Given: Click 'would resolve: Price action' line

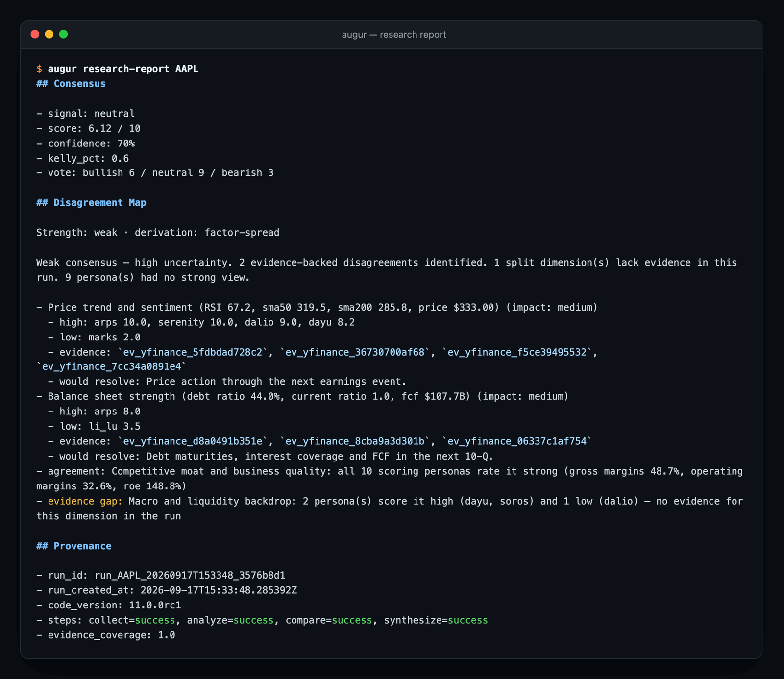Looking at the screenshot, I should 227,382.
